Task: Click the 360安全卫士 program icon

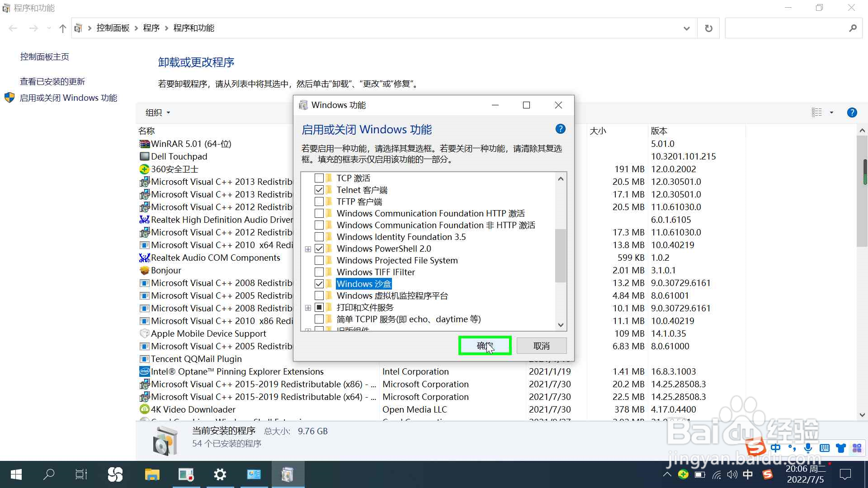Action: tap(144, 169)
